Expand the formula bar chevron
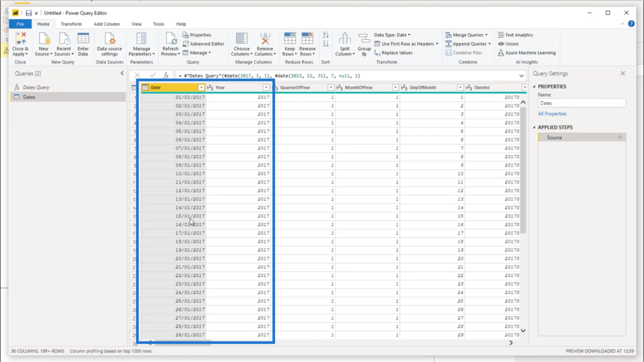Image resolution: width=644 pixels, height=362 pixels. point(521,76)
